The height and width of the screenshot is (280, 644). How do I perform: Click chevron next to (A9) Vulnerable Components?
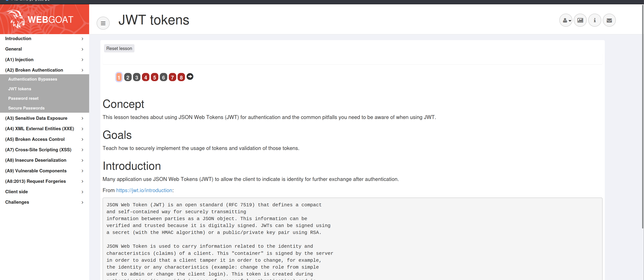82,171
